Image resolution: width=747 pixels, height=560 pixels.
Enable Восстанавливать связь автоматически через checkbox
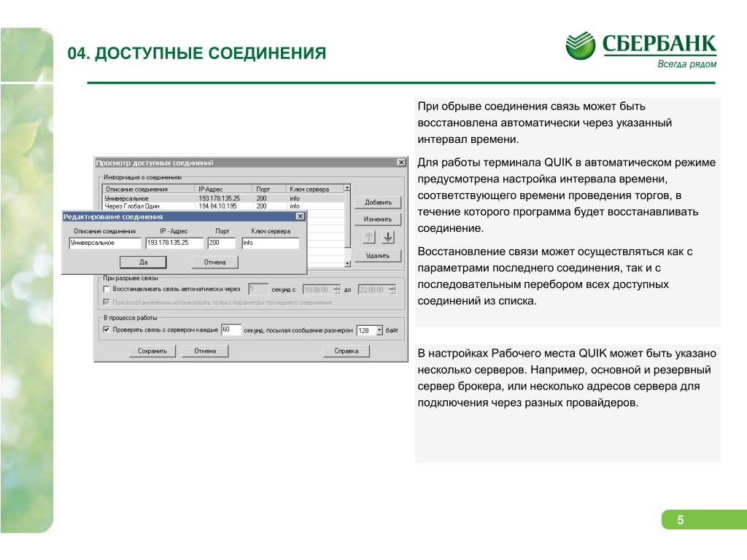[107, 289]
